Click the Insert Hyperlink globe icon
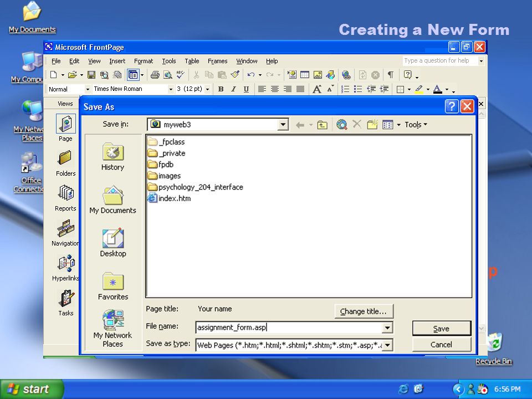The image size is (532, 399). point(346,75)
